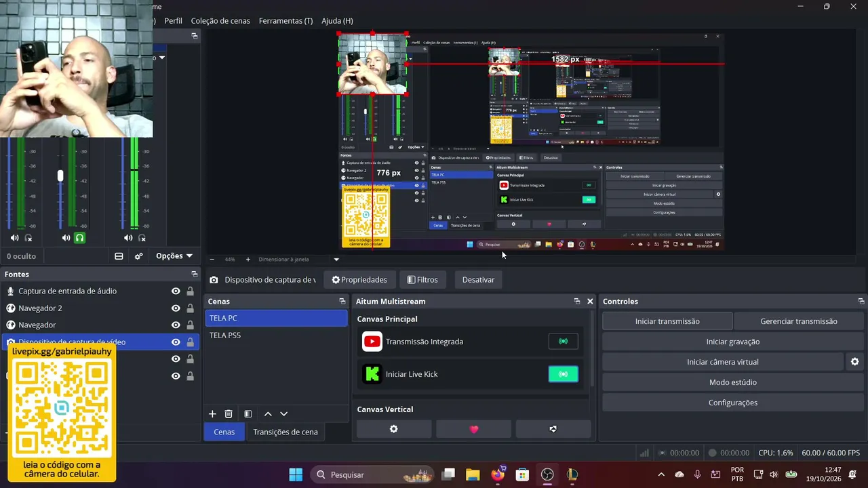Toggle the teal Iniciar Live Kick switch
Viewport: 868px width, 488px height.
pyautogui.click(x=564, y=374)
